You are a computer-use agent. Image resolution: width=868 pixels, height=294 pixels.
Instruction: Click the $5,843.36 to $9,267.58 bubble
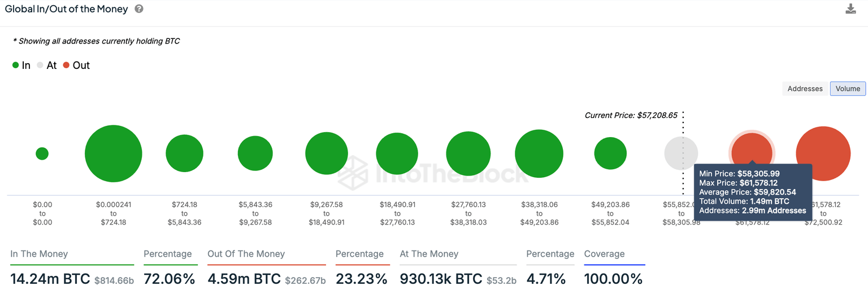pyautogui.click(x=255, y=153)
